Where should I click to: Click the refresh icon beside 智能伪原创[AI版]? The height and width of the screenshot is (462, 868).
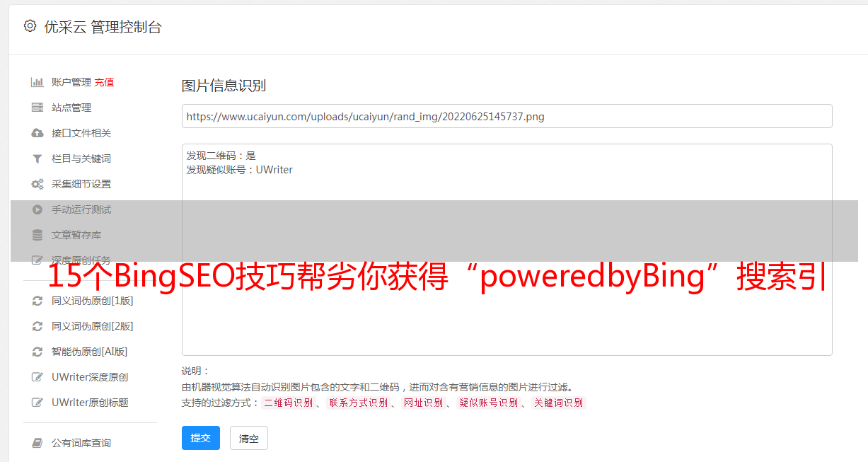37,352
